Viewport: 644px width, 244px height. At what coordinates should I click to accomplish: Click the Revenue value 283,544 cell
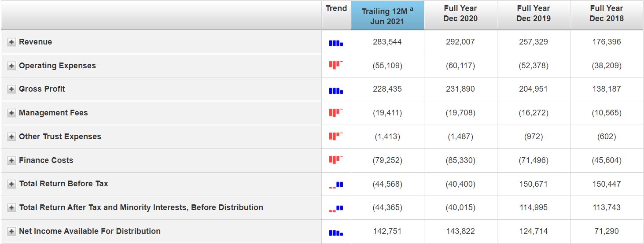[387, 42]
